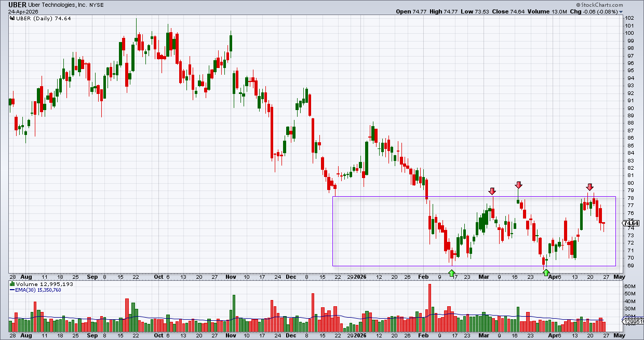
Task: Click the 40M label on volume axis
Action: click(629, 301)
